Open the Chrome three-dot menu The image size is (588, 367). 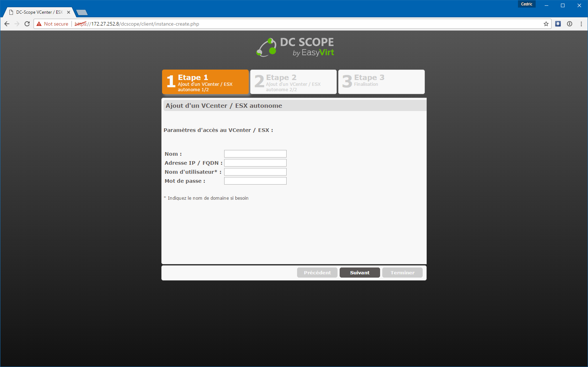pos(581,24)
